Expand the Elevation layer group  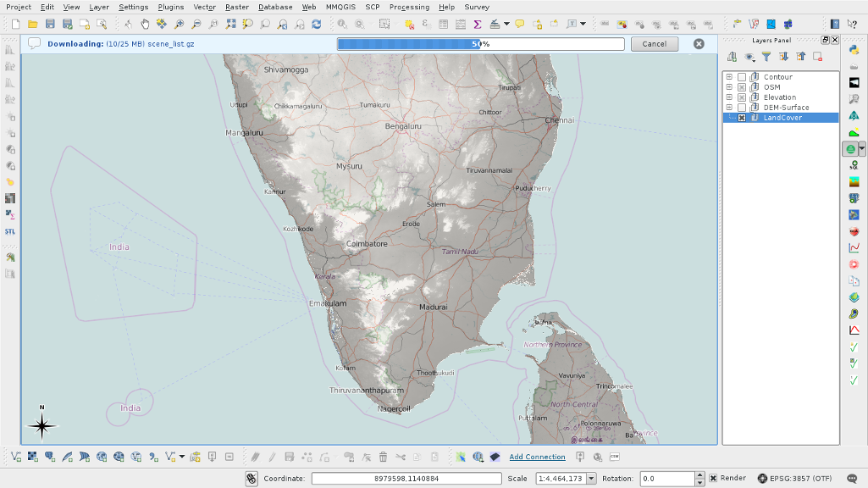pyautogui.click(x=728, y=97)
